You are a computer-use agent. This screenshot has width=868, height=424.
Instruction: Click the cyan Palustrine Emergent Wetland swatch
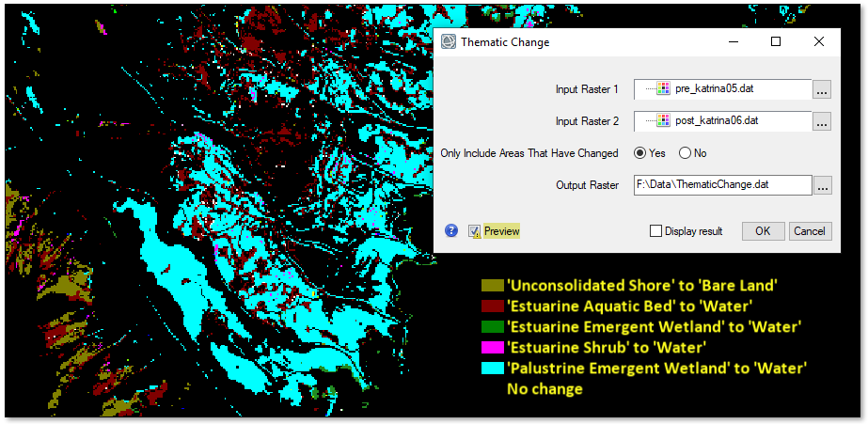click(492, 368)
